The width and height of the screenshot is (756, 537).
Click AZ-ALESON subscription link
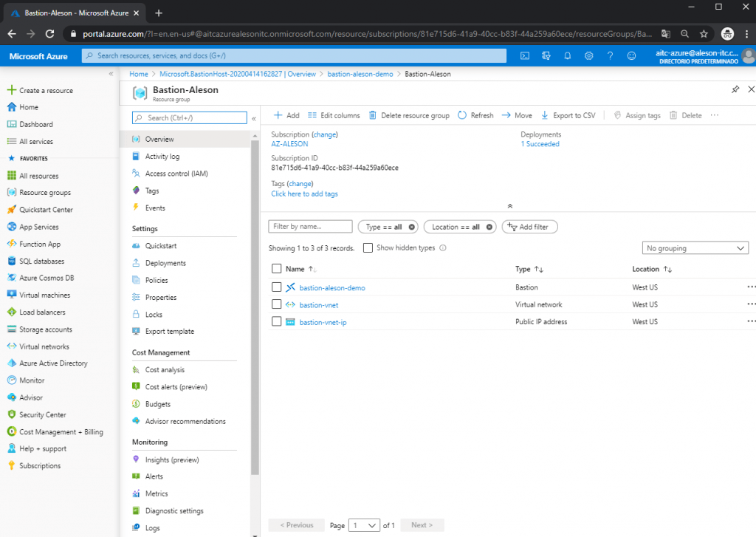click(289, 144)
